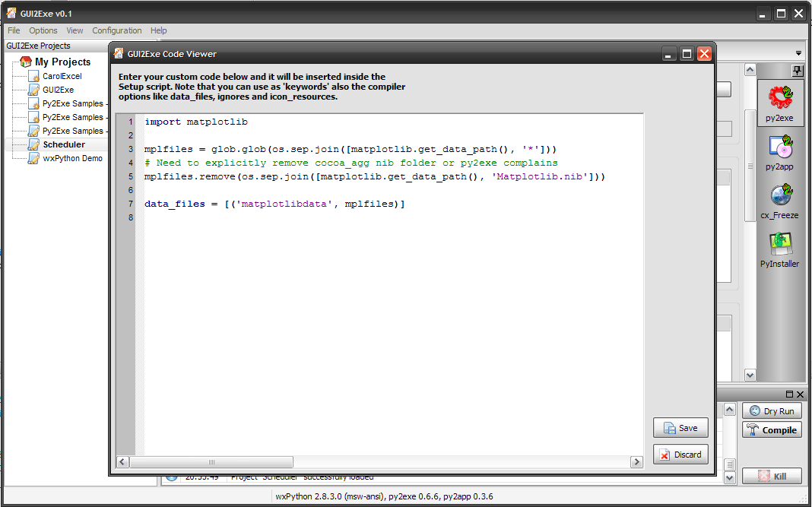Viewport: 812px width, 507px height.
Task: Select the Scheduler project in tree
Action: 64,144
